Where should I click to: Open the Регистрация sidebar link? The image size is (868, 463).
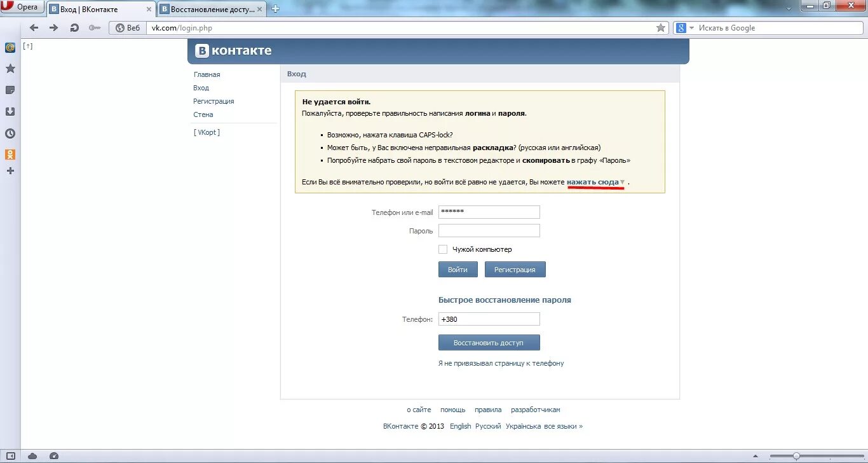coord(214,101)
